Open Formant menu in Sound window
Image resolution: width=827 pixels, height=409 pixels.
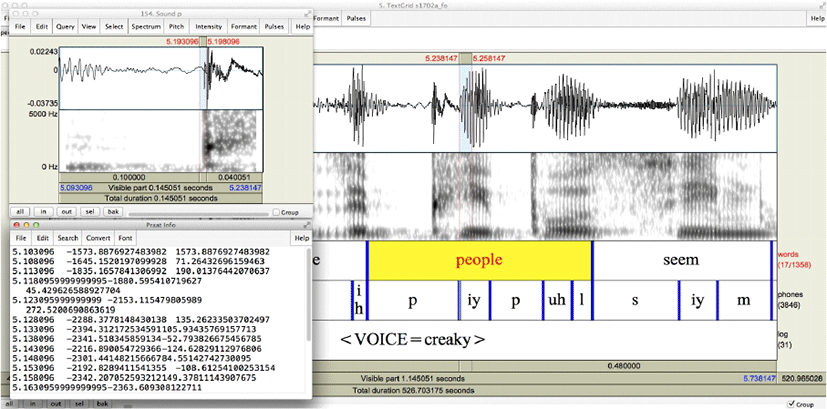pyautogui.click(x=244, y=26)
